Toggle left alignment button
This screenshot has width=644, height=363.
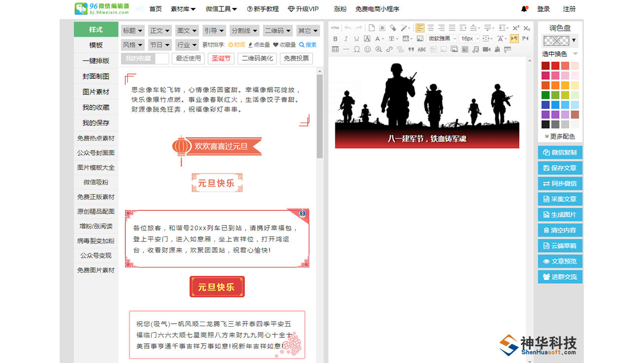pos(420,28)
